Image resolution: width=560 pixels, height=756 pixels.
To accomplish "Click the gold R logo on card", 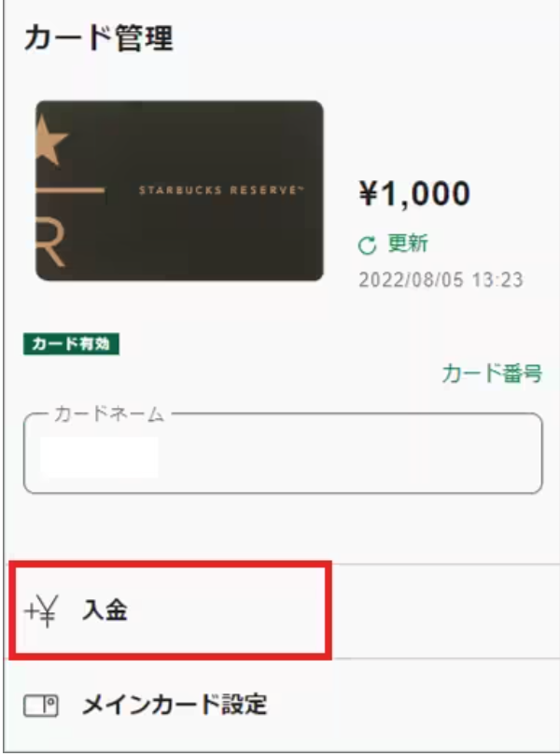I will tap(50, 241).
